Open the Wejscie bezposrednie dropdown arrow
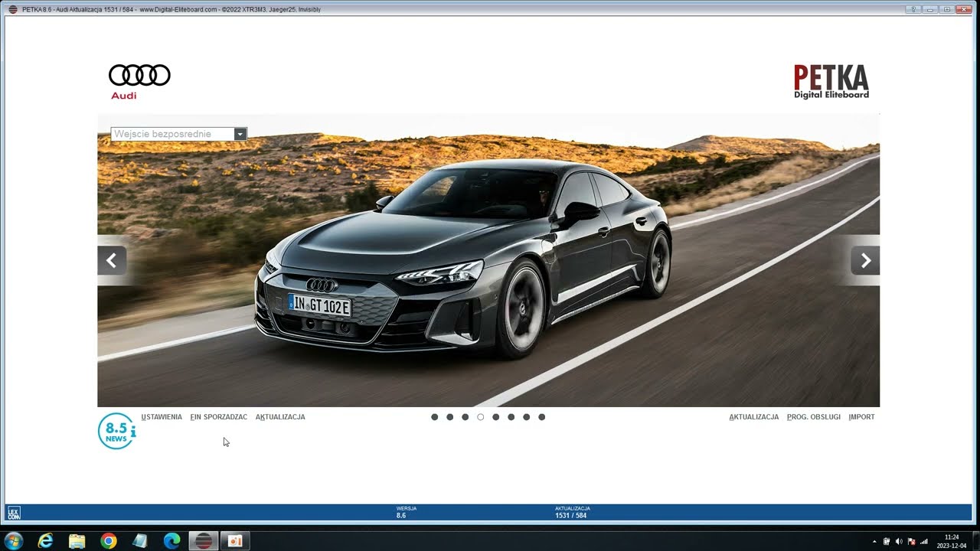Screen dimensions: 980x551 point(240,134)
